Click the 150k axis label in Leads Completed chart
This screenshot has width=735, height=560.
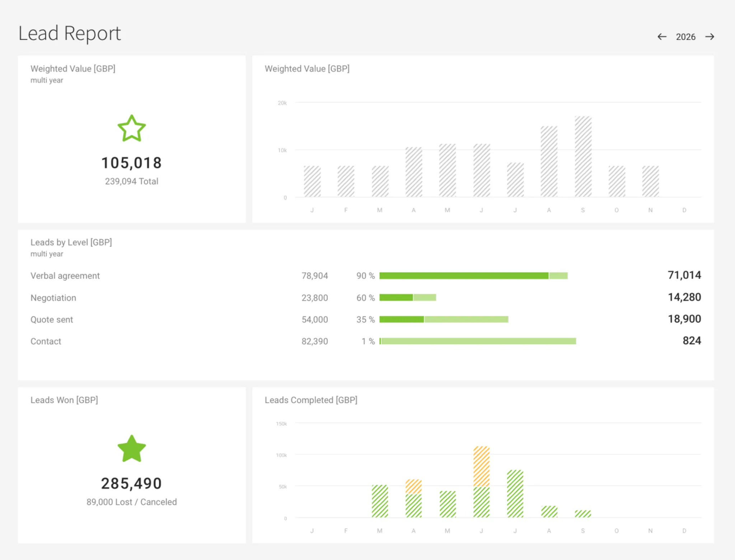[281, 424]
